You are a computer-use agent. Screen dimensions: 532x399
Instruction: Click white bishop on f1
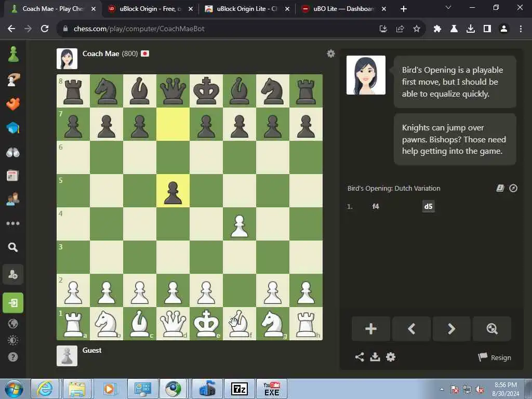(239, 324)
